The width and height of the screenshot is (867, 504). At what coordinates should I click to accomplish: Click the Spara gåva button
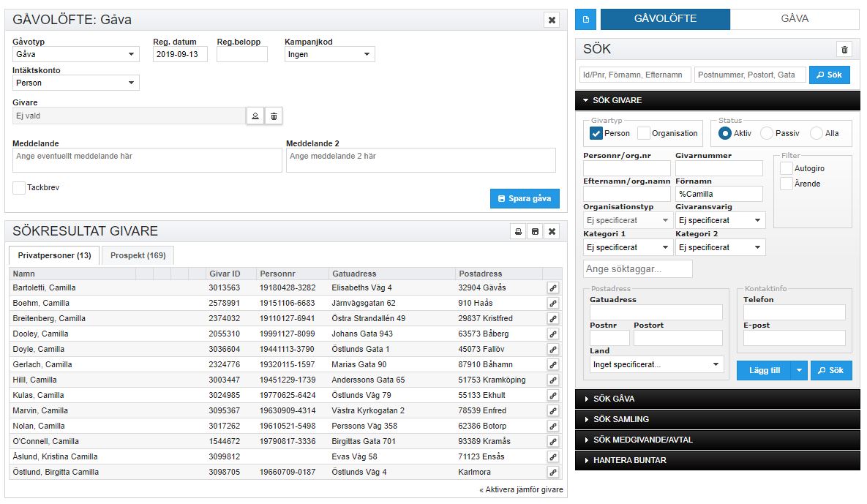coord(524,198)
